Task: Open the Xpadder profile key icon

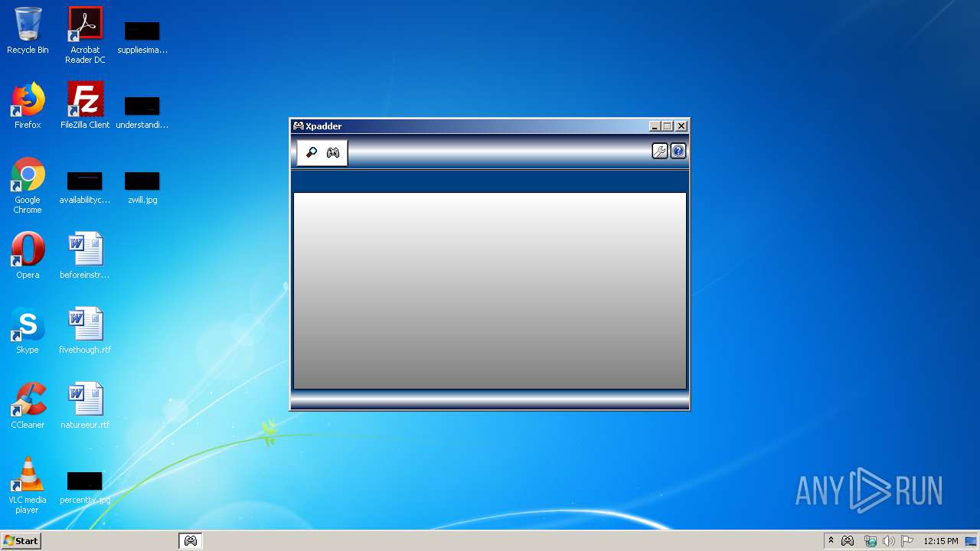Action: (312, 152)
